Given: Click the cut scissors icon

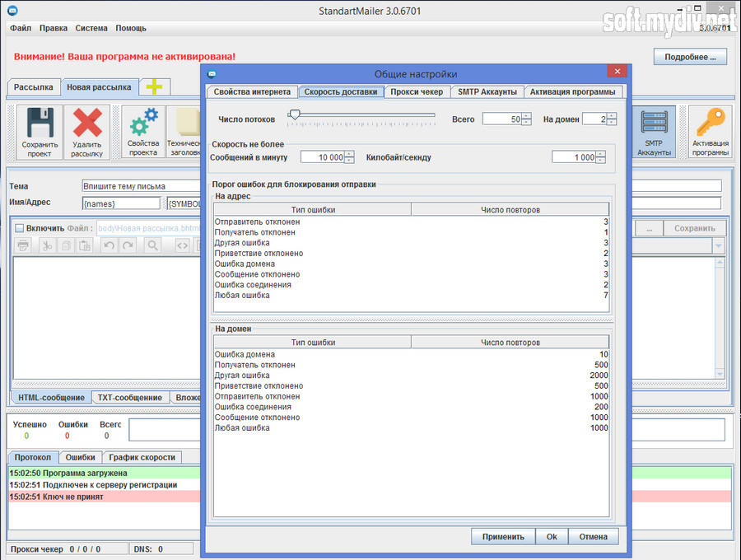Looking at the screenshot, I should pos(47,245).
